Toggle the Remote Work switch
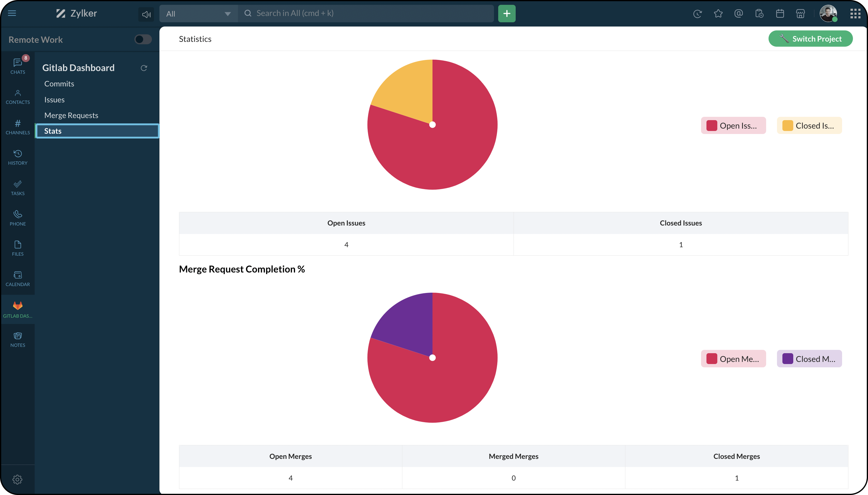868x495 pixels. 143,39
